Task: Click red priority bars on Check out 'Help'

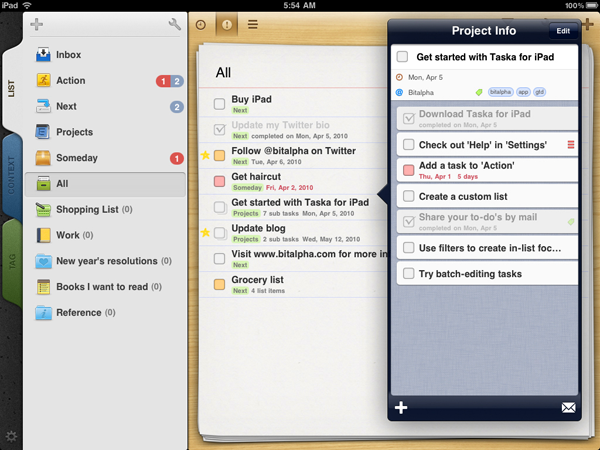Action: pyautogui.click(x=571, y=145)
